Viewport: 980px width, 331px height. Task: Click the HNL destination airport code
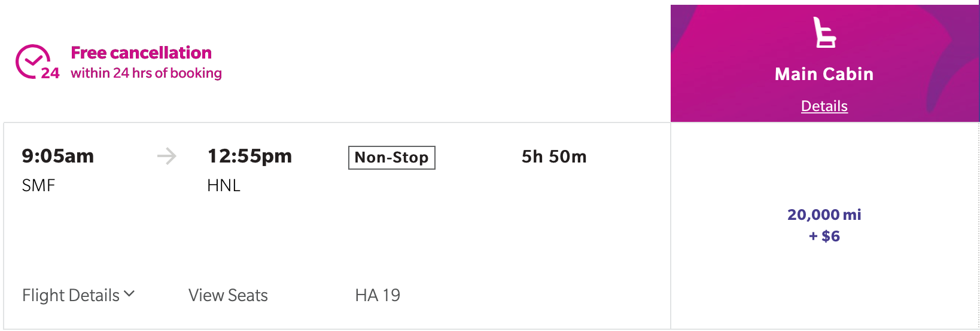coord(224,185)
